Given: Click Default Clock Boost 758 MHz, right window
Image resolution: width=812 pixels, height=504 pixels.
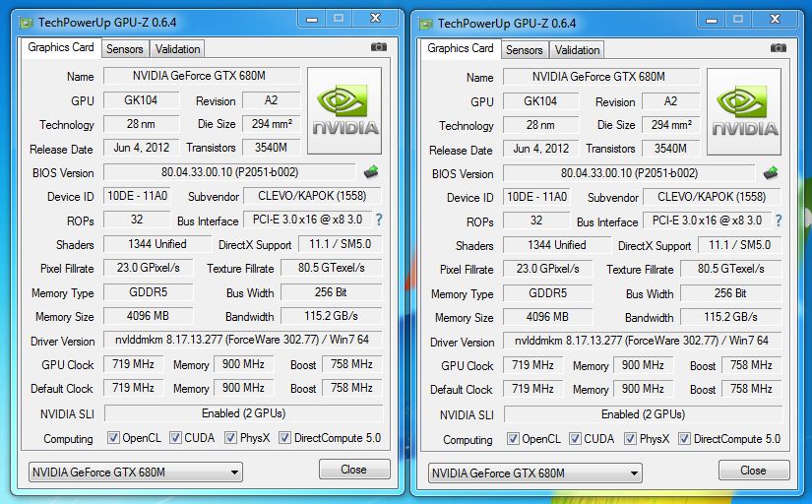Looking at the screenshot, I should (x=751, y=389).
